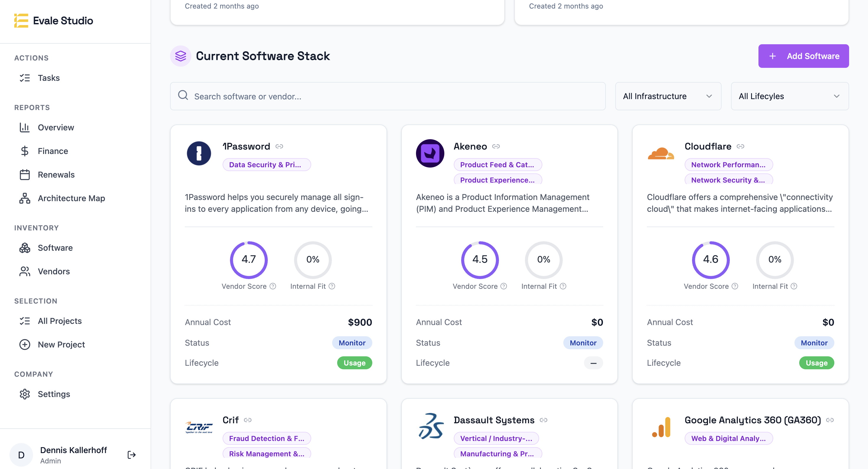Expand the All Lifecyles filter dropdown
868x469 pixels.
[789, 96]
